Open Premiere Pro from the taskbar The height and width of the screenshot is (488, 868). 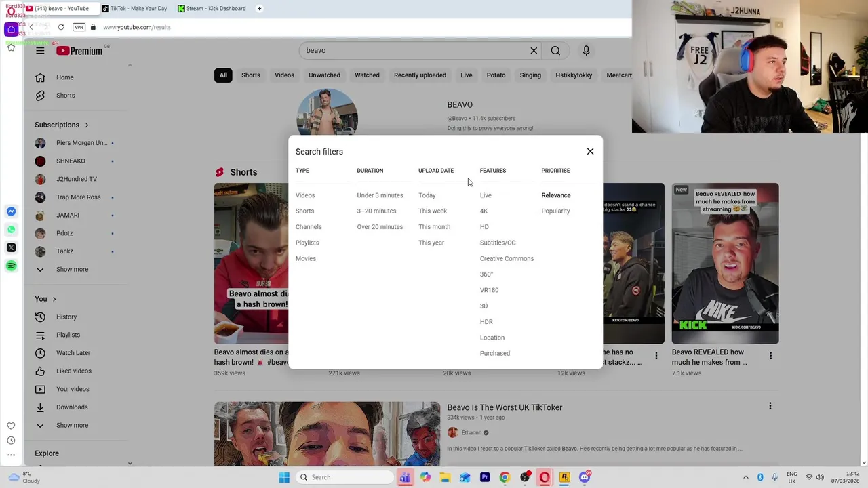pyautogui.click(x=485, y=477)
